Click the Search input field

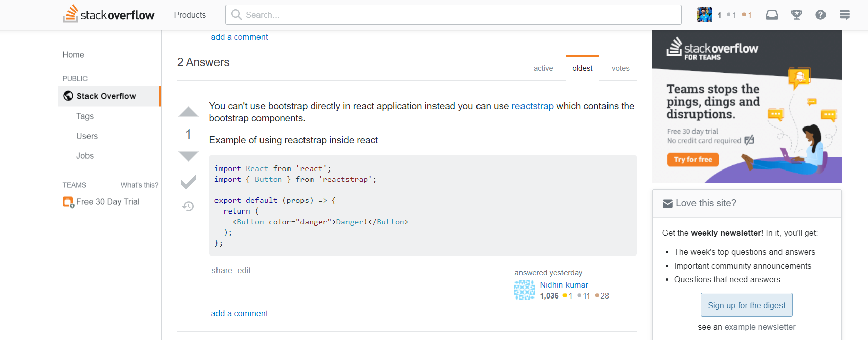tap(453, 15)
